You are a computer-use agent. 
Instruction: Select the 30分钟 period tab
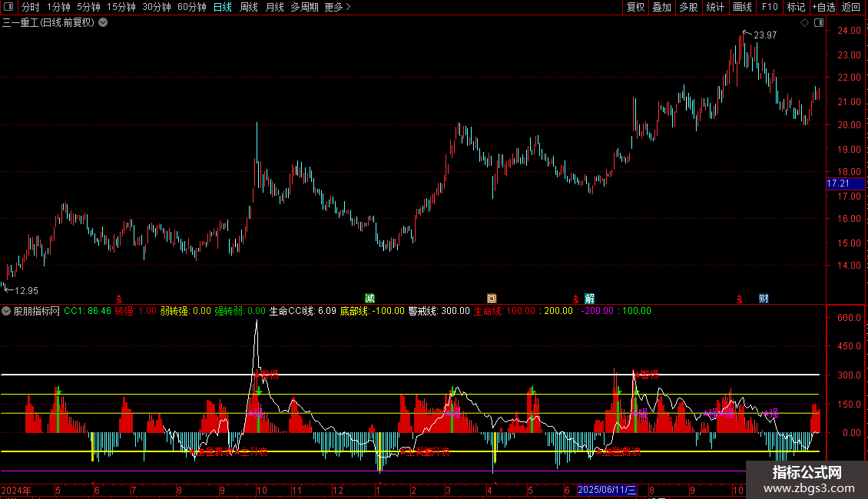click(x=157, y=7)
